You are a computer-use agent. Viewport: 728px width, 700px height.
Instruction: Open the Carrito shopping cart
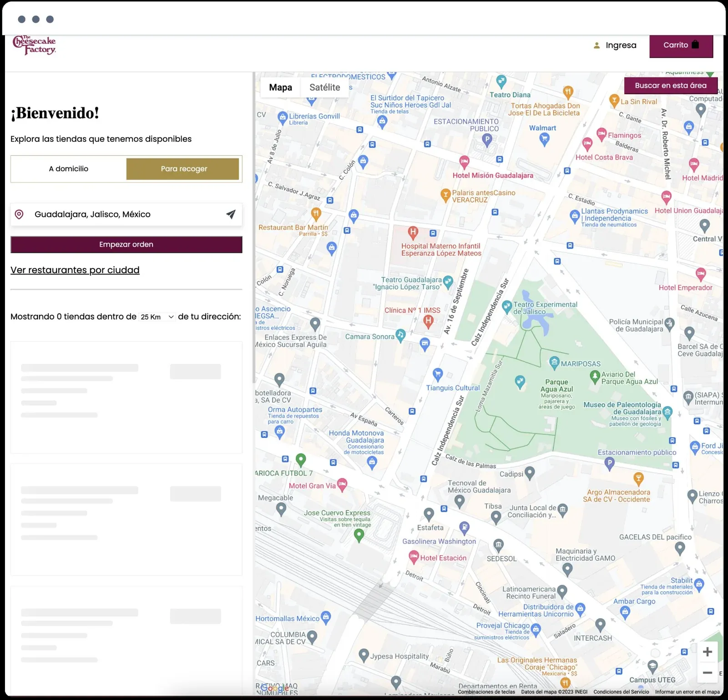(681, 45)
